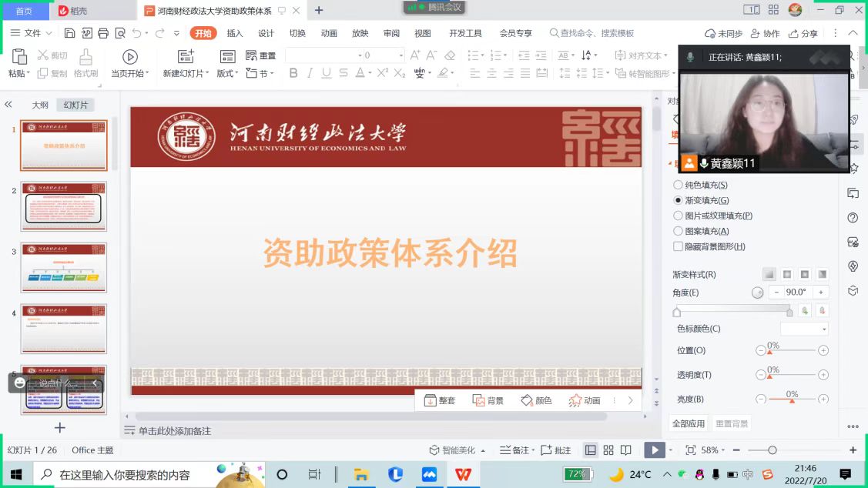This screenshot has width=868, height=488.
Task: Save the presentation with the save icon
Action: point(70,33)
